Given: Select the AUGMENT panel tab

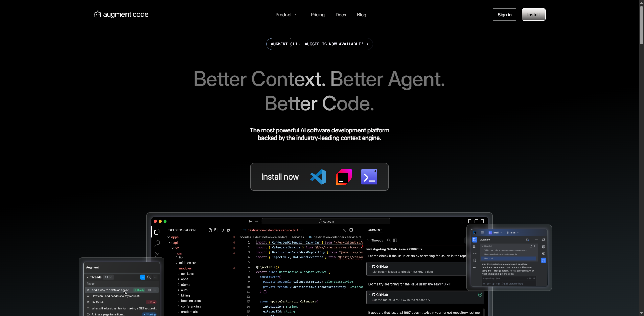Looking at the screenshot, I should pyautogui.click(x=375, y=230).
